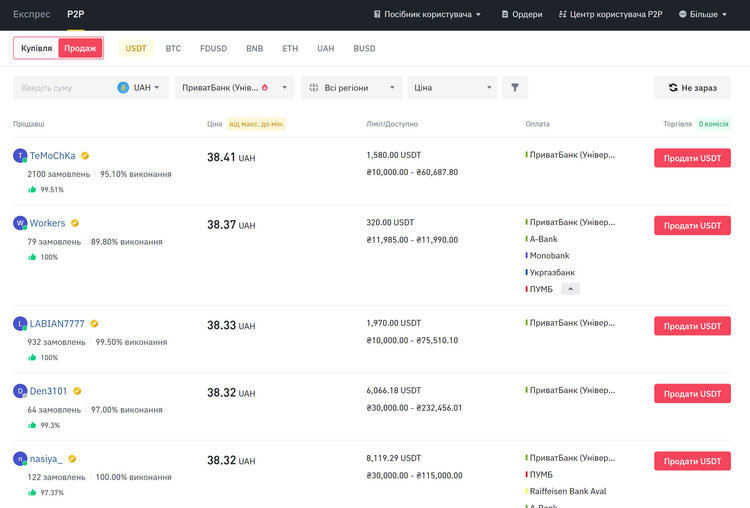Click the user guide book icon
This screenshot has height=508, width=750.
tap(377, 14)
